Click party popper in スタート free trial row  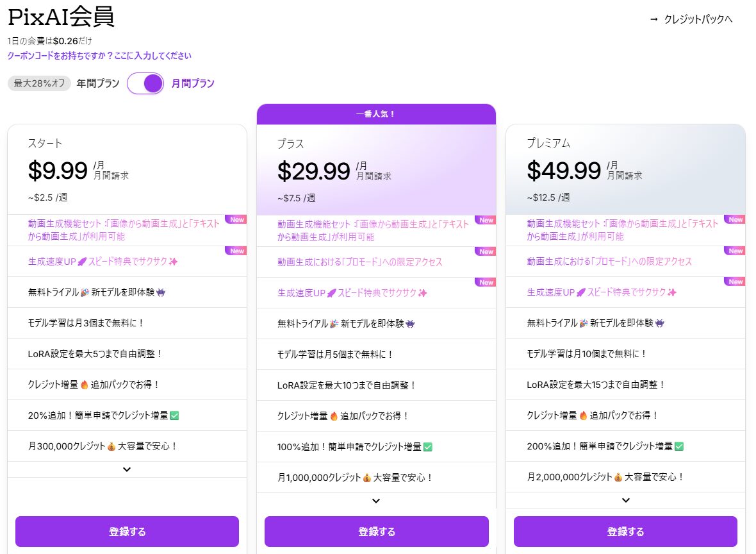[x=85, y=292]
